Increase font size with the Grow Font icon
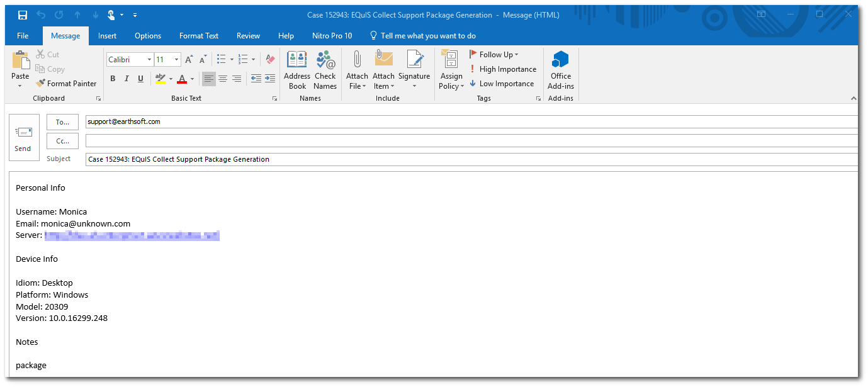The image size is (868, 387). [189, 60]
